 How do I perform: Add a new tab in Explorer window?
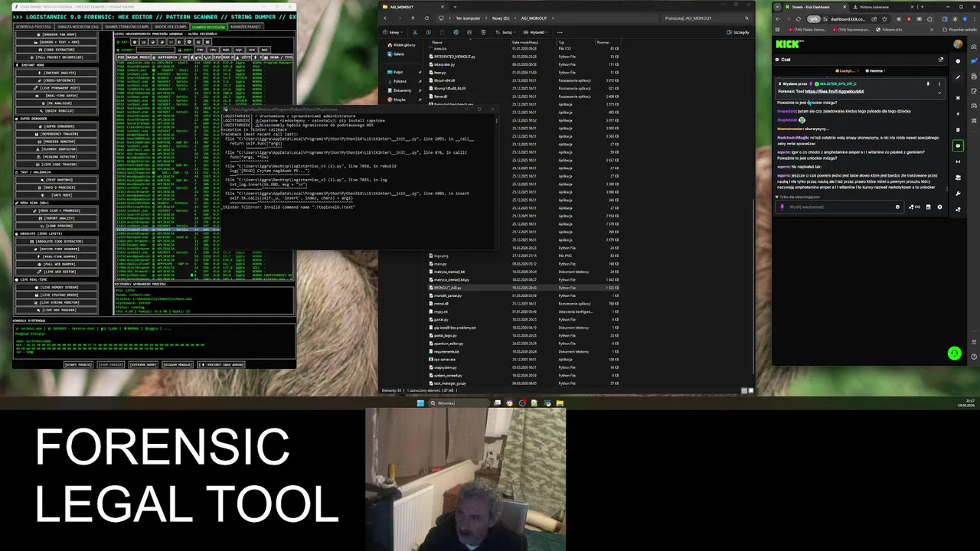(x=455, y=7)
